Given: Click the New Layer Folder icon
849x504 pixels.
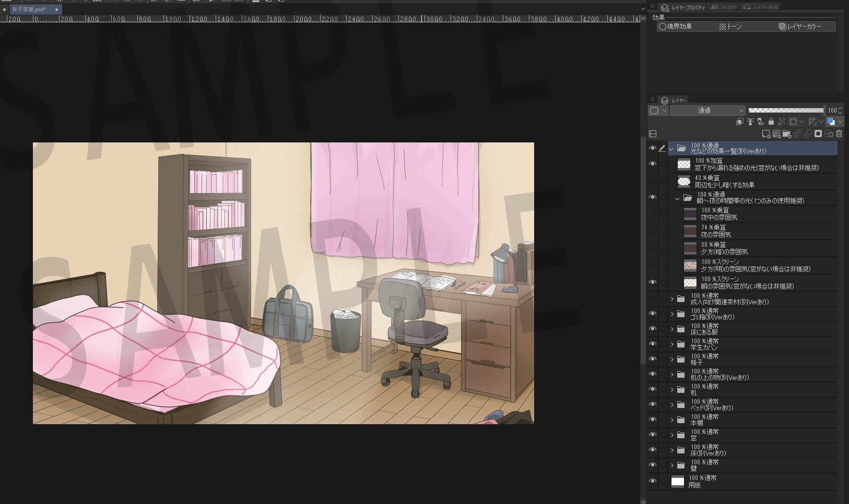Looking at the screenshot, I should point(787,134).
